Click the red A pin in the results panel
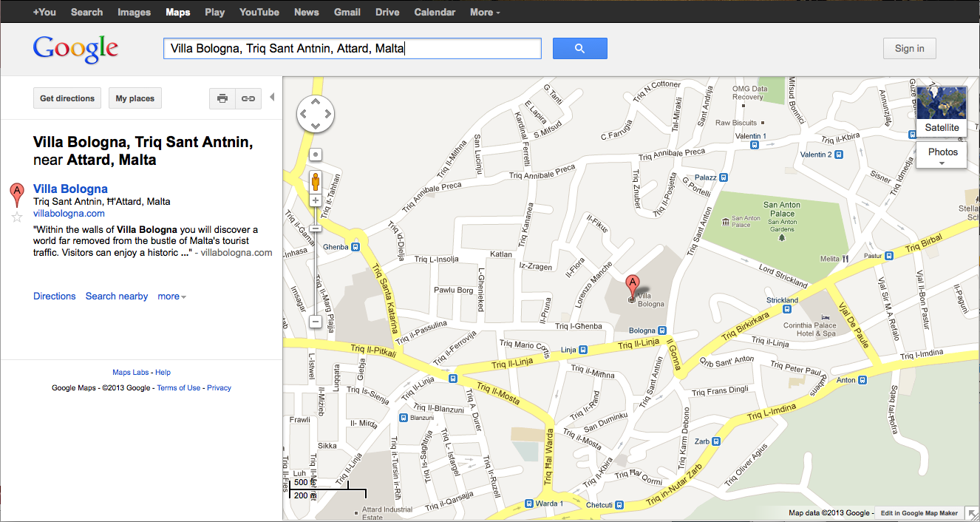The image size is (980, 522). coord(16,195)
